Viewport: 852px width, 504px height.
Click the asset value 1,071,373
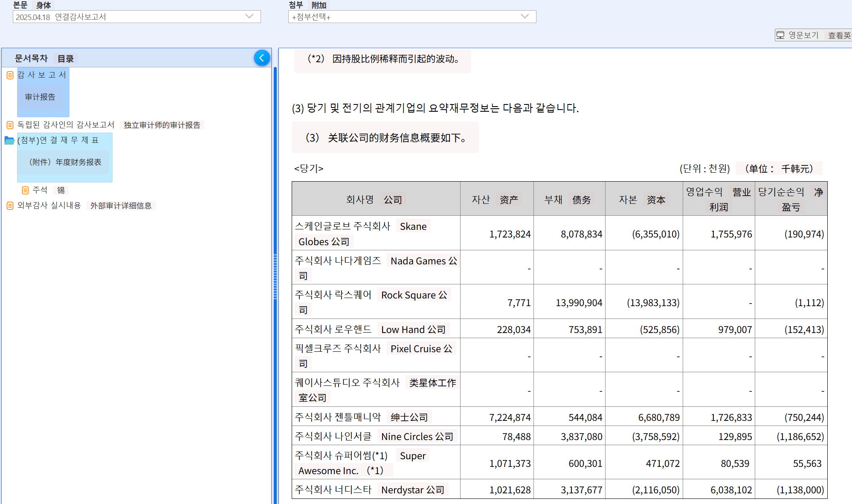click(510, 463)
